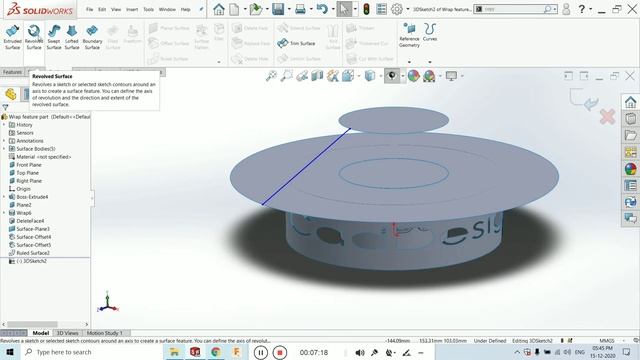This screenshot has height=360, width=640.
Task: Open the View menu
Action: coord(116,9)
